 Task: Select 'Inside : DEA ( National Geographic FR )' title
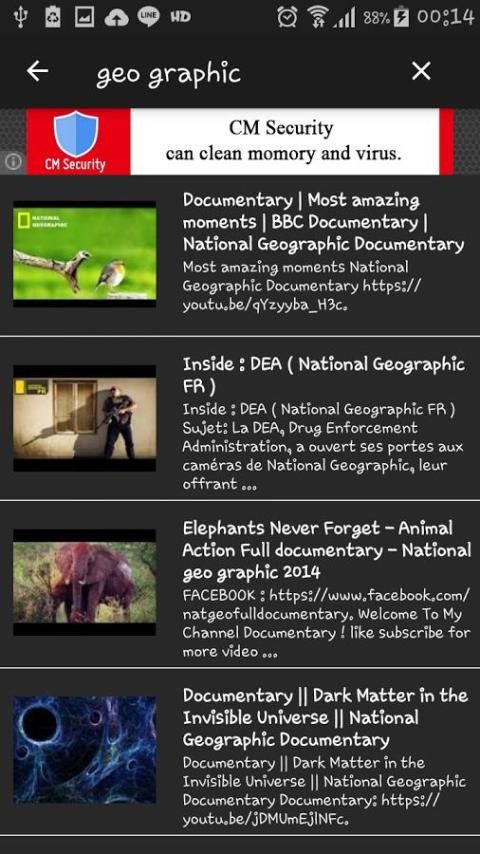click(x=324, y=375)
